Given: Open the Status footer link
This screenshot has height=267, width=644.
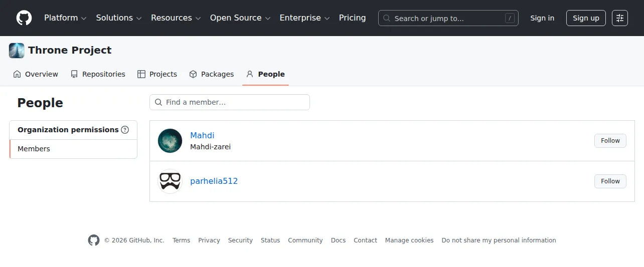Looking at the screenshot, I should (x=270, y=240).
